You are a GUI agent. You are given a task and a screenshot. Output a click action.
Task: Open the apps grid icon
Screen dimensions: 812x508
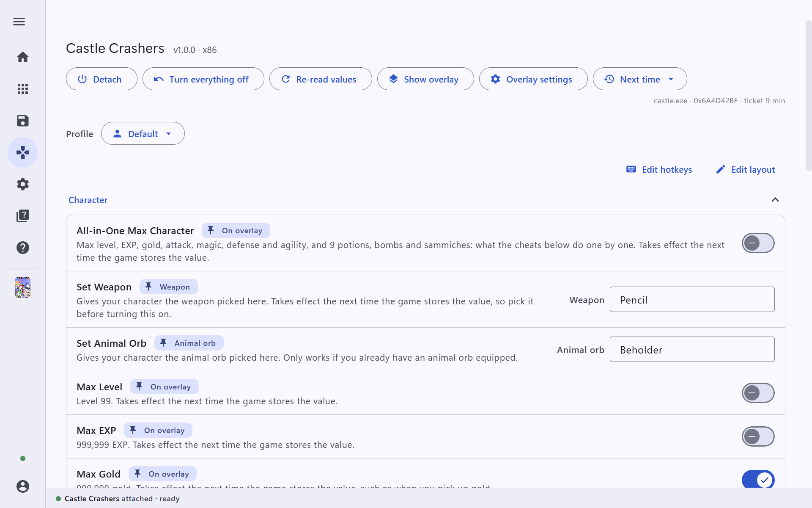click(23, 89)
